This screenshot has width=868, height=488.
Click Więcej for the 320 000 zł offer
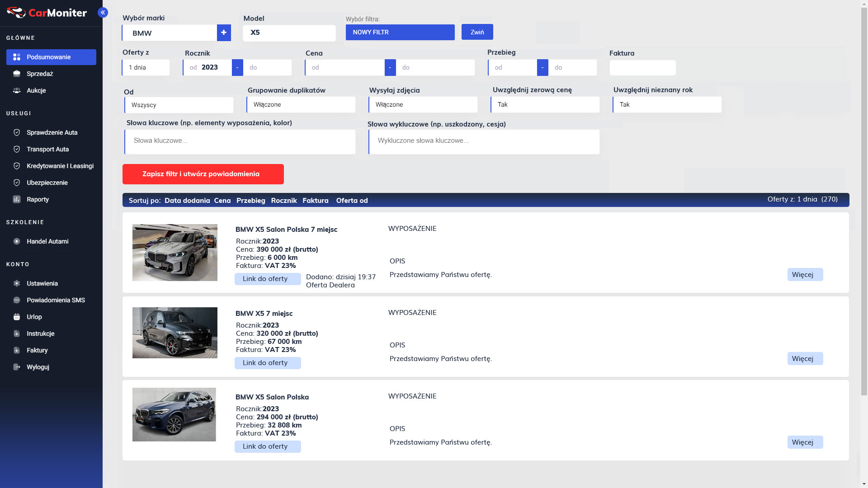click(x=805, y=359)
